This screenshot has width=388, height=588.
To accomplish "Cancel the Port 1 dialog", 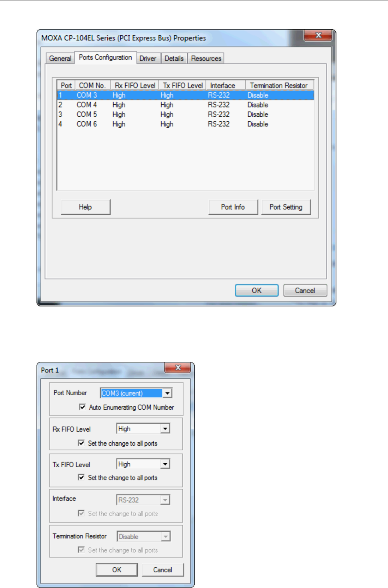I will pyautogui.click(x=163, y=570).
